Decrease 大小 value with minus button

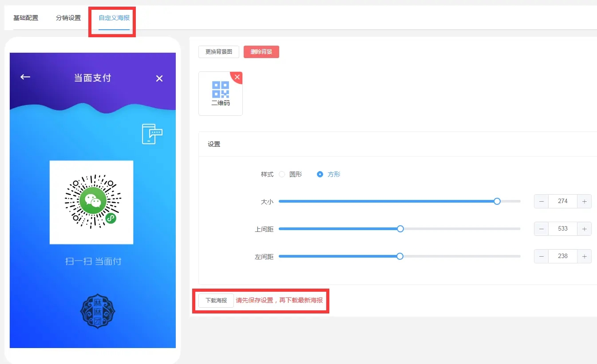[x=542, y=201]
